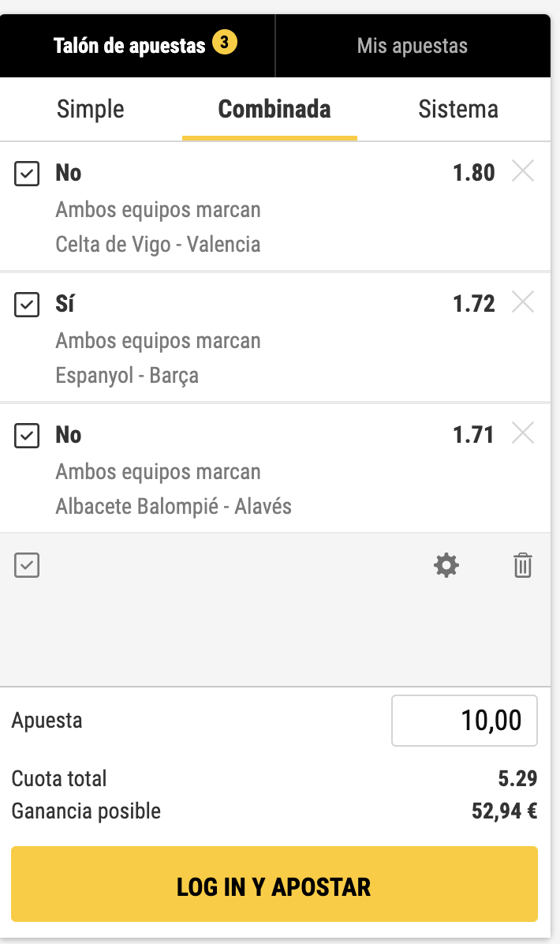The image size is (560, 944).
Task: Select the Combinada tab
Action: (x=274, y=109)
